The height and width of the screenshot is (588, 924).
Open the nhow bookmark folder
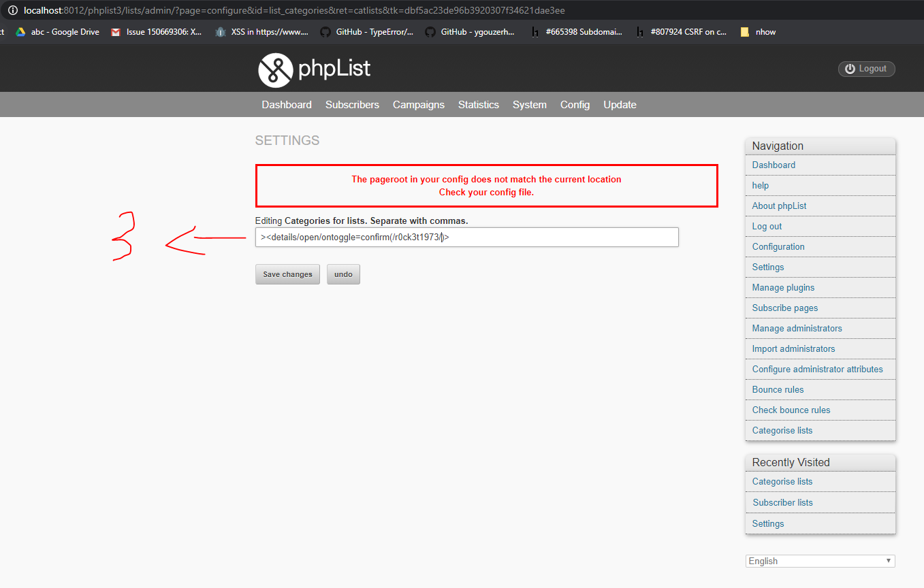pos(758,32)
